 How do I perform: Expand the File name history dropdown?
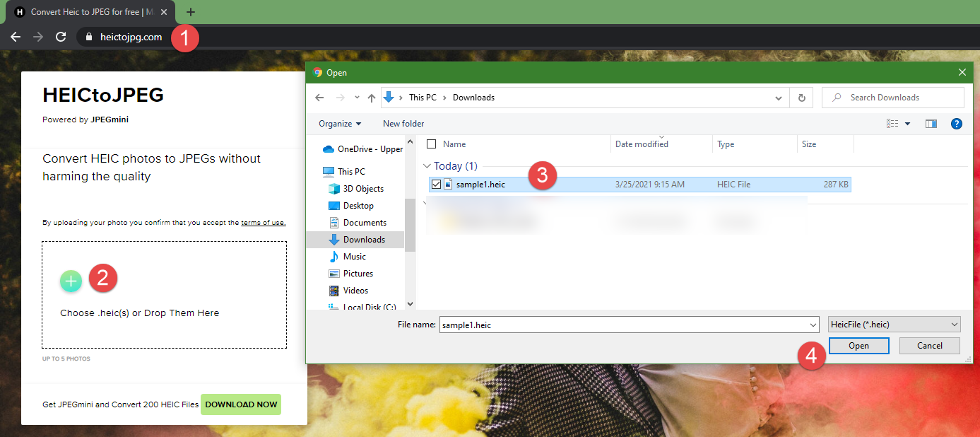(x=813, y=325)
